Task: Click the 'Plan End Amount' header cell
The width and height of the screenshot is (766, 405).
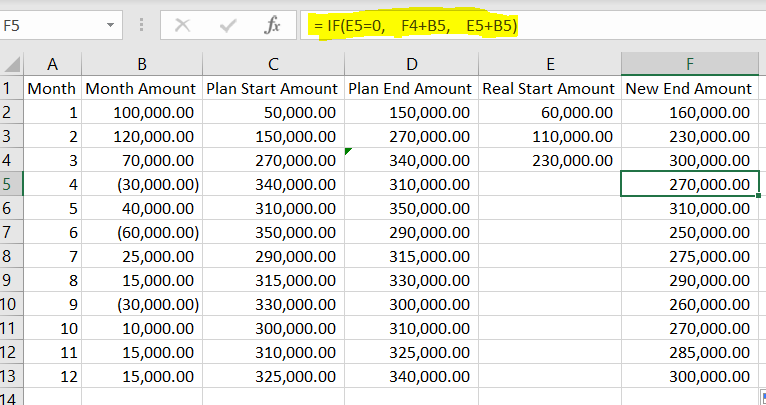Action: [411, 88]
